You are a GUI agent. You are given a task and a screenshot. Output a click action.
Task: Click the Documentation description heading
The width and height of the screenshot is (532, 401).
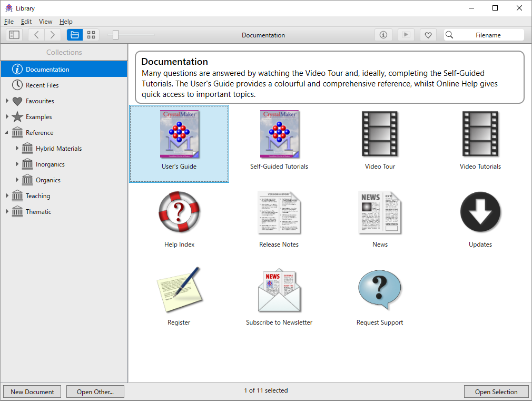pyautogui.click(x=175, y=62)
